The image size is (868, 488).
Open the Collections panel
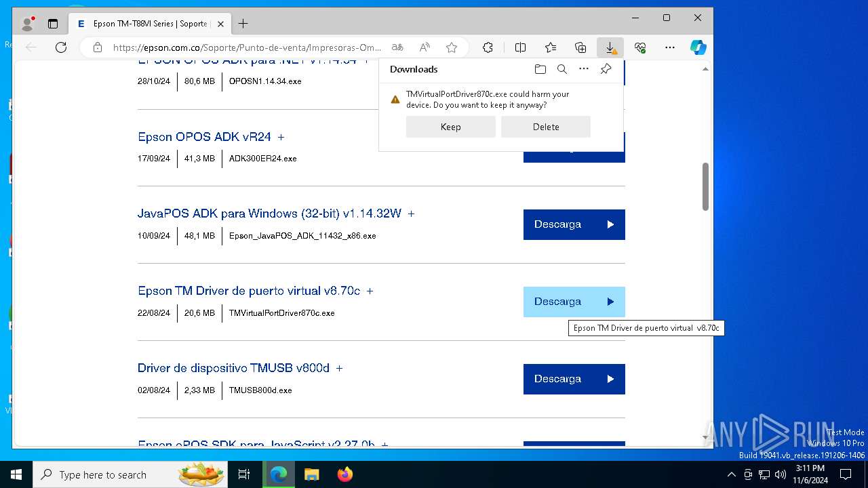(x=580, y=47)
